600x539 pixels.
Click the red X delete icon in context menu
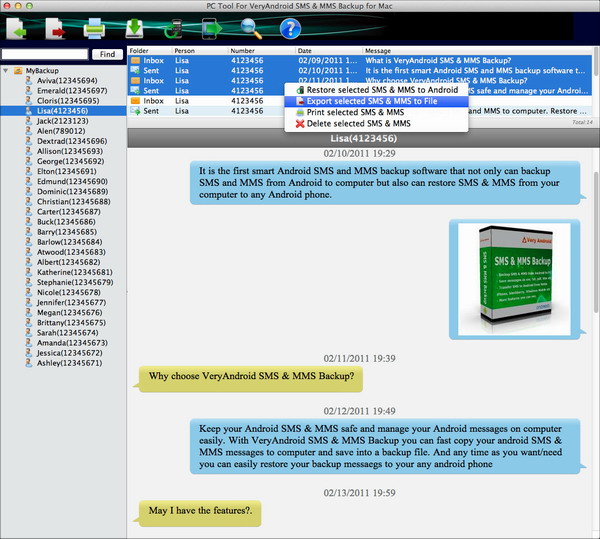pos(300,124)
